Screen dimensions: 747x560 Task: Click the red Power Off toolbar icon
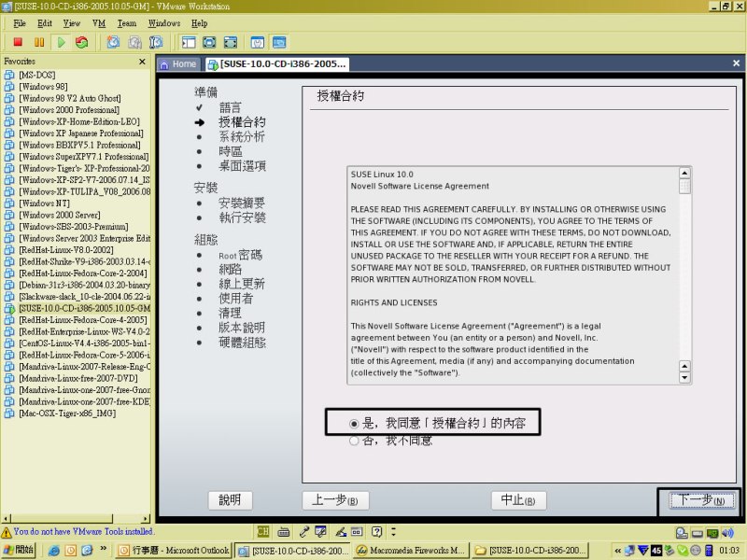coord(18,42)
